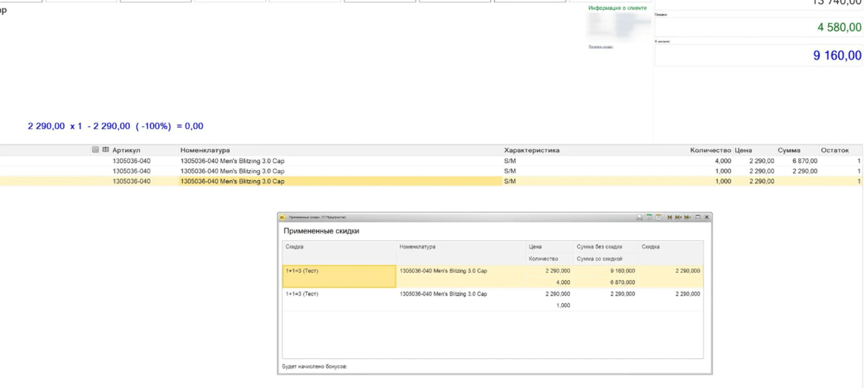Click the sum cell 6 870,00 in the main table

804,161
